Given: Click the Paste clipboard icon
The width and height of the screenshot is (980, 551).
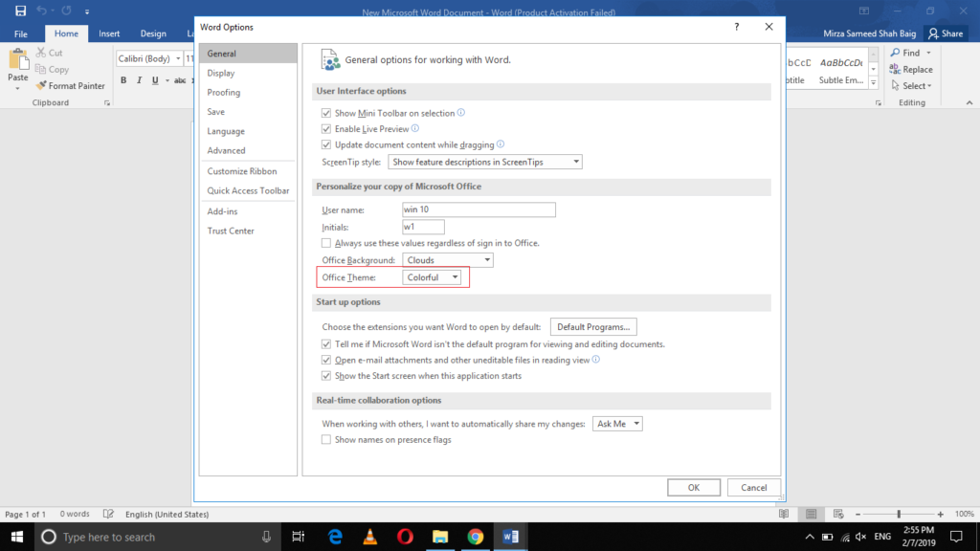Looking at the screenshot, I should [x=18, y=60].
